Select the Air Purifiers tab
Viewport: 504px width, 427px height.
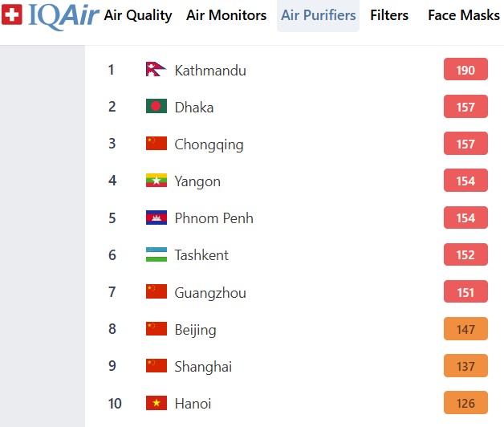(x=318, y=15)
